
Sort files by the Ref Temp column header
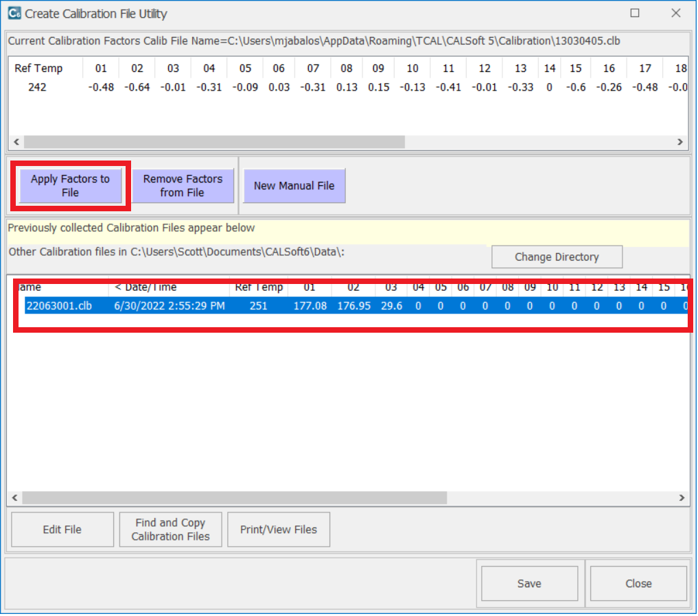(259, 287)
